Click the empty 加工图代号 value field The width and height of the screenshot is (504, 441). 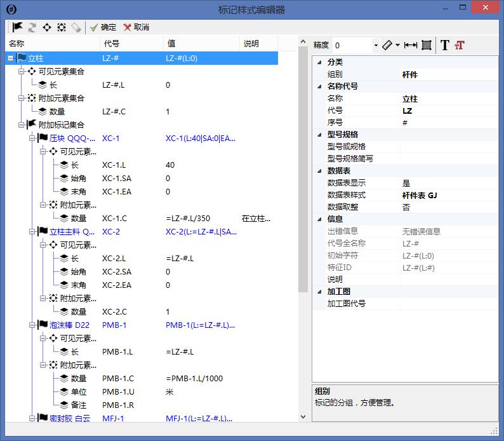pos(449,304)
